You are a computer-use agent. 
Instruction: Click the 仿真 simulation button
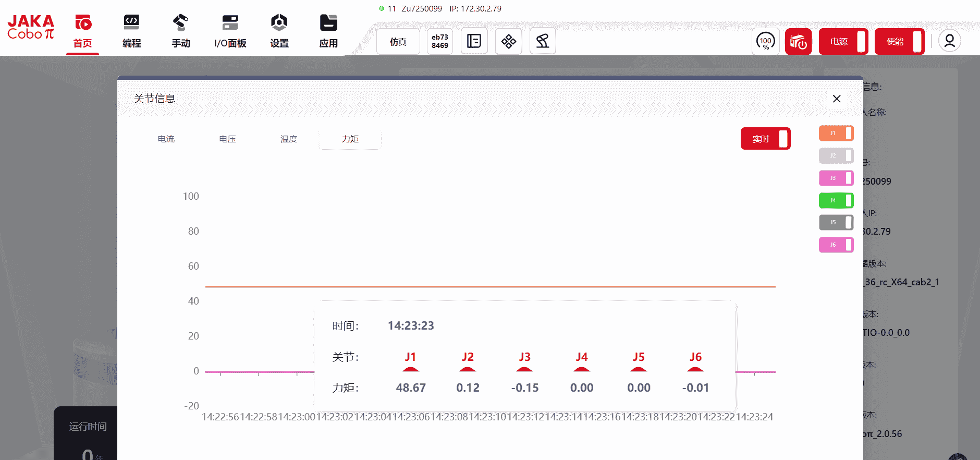(x=398, y=42)
